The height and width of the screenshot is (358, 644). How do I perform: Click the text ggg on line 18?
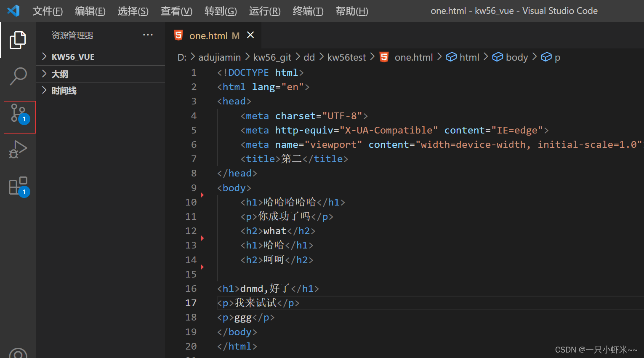pyautogui.click(x=243, y=318)
